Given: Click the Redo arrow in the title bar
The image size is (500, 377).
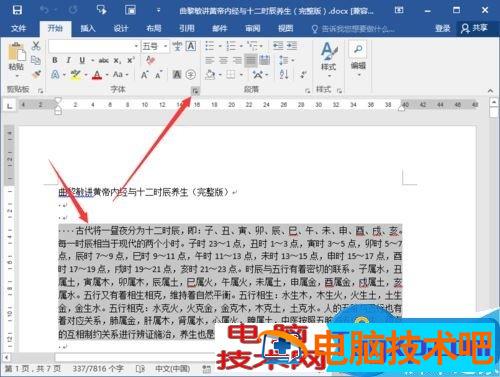Looking at the screenshot, I should click(x=73, y=10).
